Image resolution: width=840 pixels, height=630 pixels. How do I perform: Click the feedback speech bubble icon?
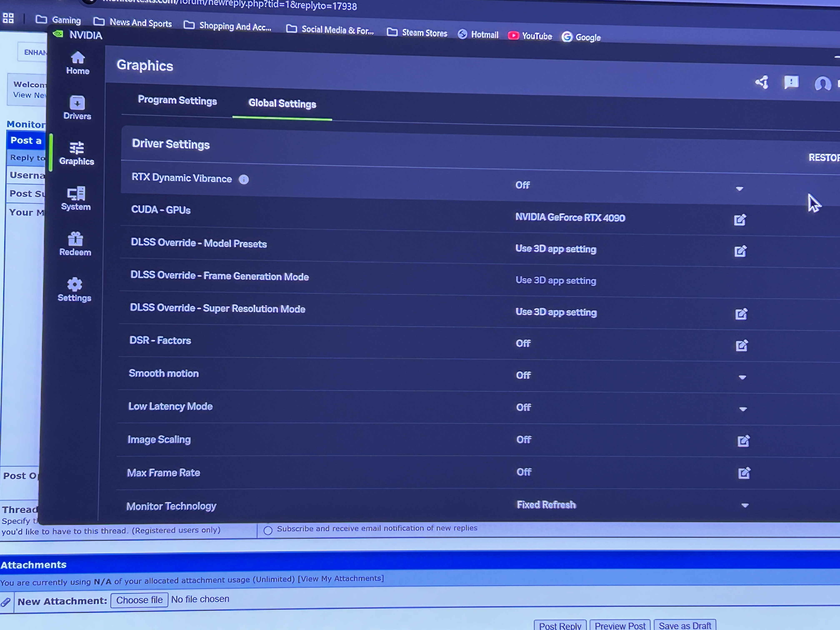point(791,82)
